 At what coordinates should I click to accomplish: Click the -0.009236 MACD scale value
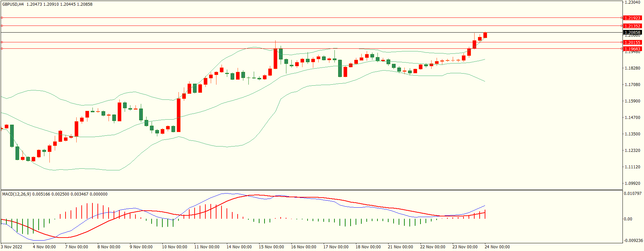pyautogui.click(x=633, y=241)
